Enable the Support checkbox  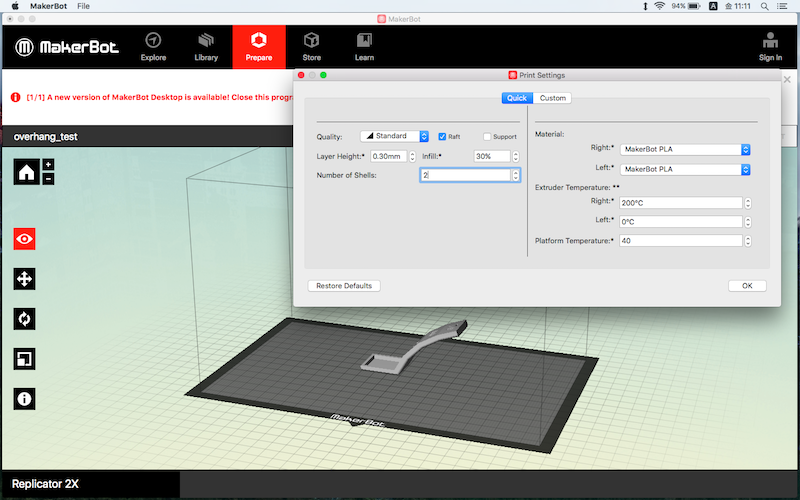click(x=487, y=137)
